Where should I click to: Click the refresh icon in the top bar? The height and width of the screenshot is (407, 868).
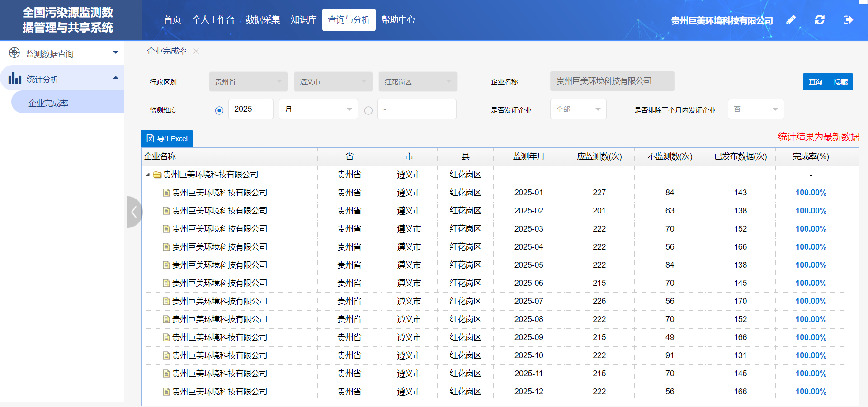click(x=820, y=20)
